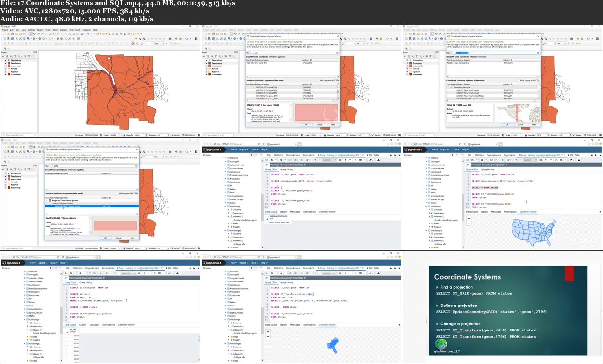Open Vector menu in the dialog-free QGIS frame

(48, 30)
